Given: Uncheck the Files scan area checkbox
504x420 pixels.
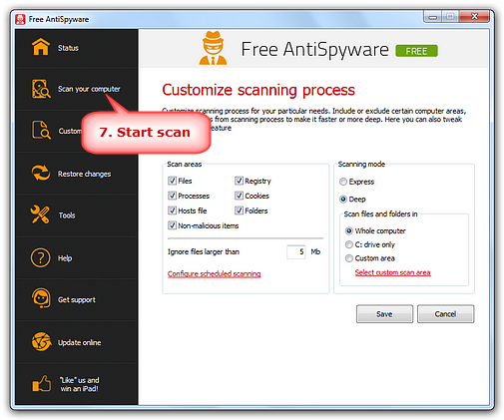Looking at the screenshot, I should point(172,181).
